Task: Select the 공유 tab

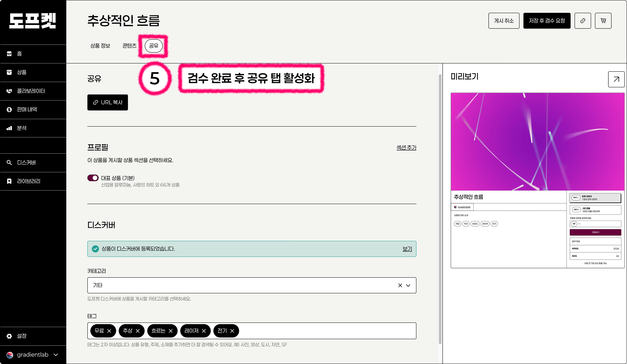Action: pos(153,46)
